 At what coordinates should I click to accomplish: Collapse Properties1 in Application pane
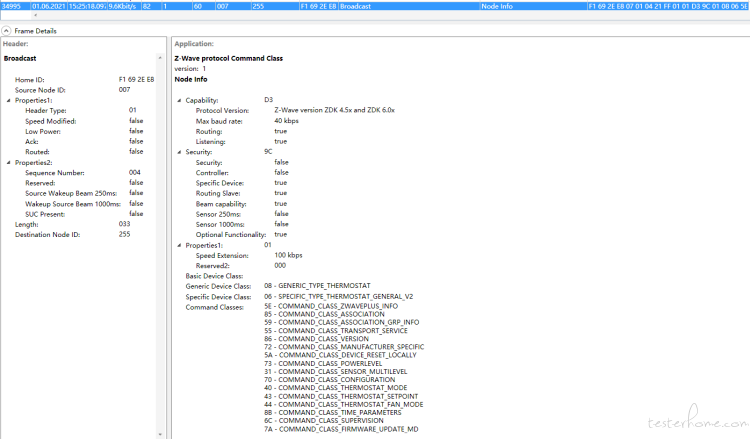coord(179,245)
